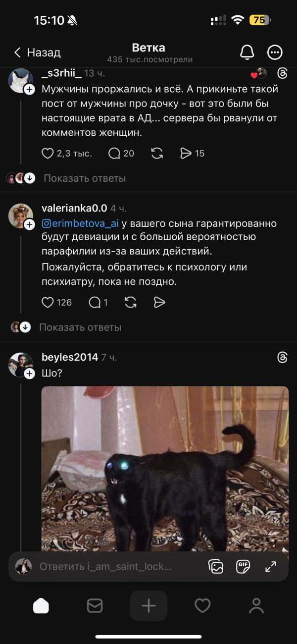The width and height of the screenshot is (297, 644).
Task: Add a photo from gallery to the reply
Action: (216, 566)
